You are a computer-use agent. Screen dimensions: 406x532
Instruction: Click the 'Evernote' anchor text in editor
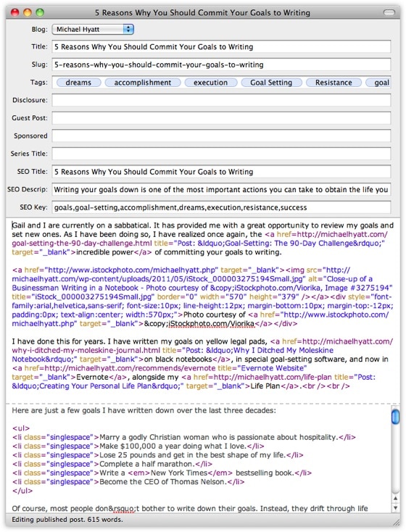point(92,377)
